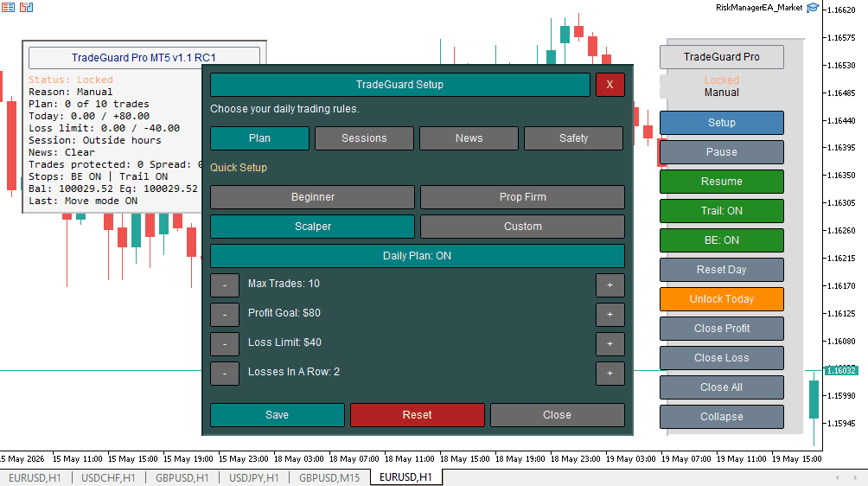The height and width of the screenshot is (486, 868).
Task: Select the active EURUSD,H1 chart tab
Action: pyautogui.click(x=405, y=477)
